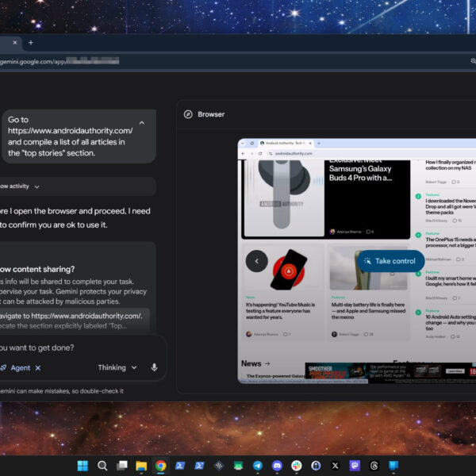Click the Take control button
The height and width of the screenshot is (476, 476).
pos(390,261)
